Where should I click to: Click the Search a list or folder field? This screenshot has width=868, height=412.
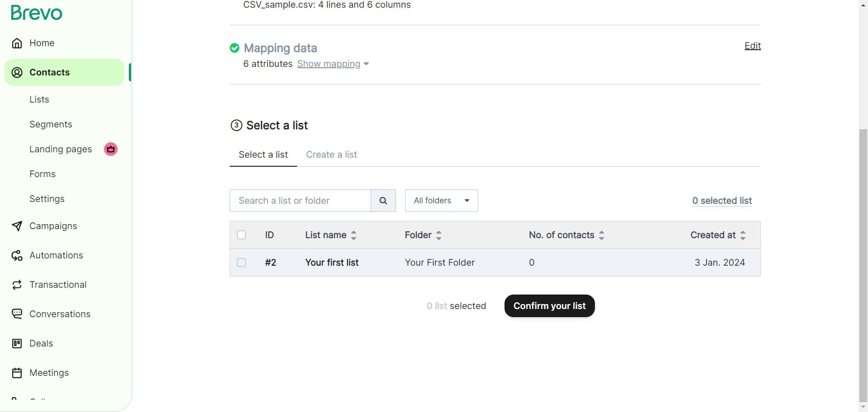[300, 201]
